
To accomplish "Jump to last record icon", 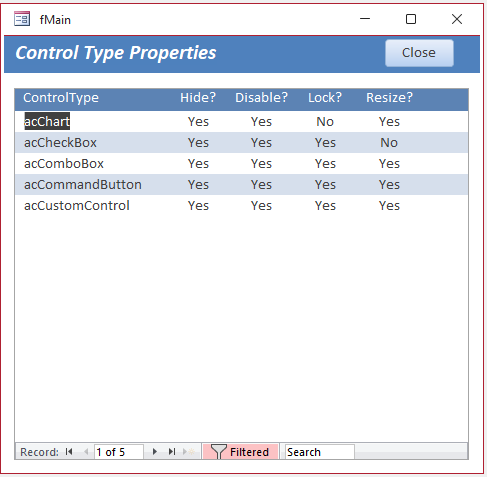I will coord(172,452).
